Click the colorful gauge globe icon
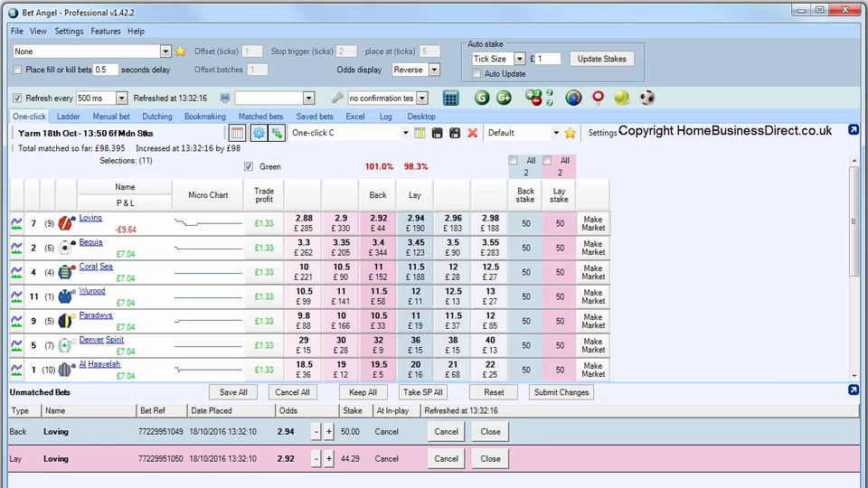This screenshot has width=868, height=488. coord(573,98)
